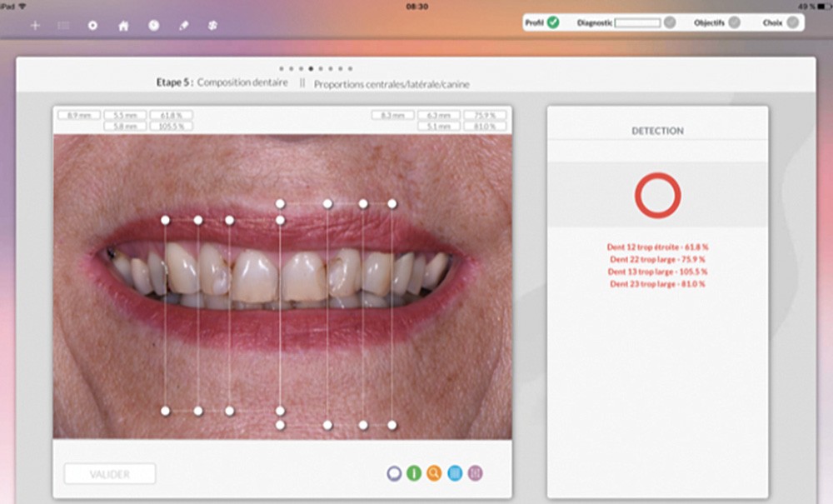The image size is (833, 504).
Task: Tap the purple speech bubble comment icon
Action: coord(394,473)
